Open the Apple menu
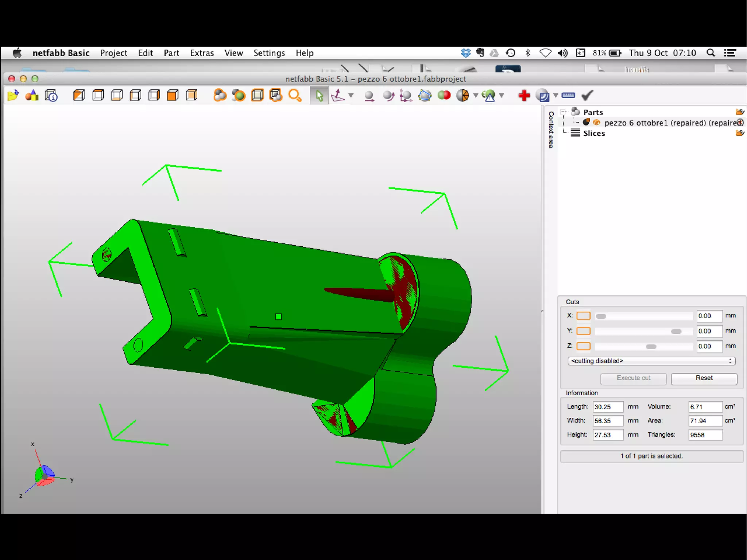Screen dimensions: 747x560 point(17,53)
